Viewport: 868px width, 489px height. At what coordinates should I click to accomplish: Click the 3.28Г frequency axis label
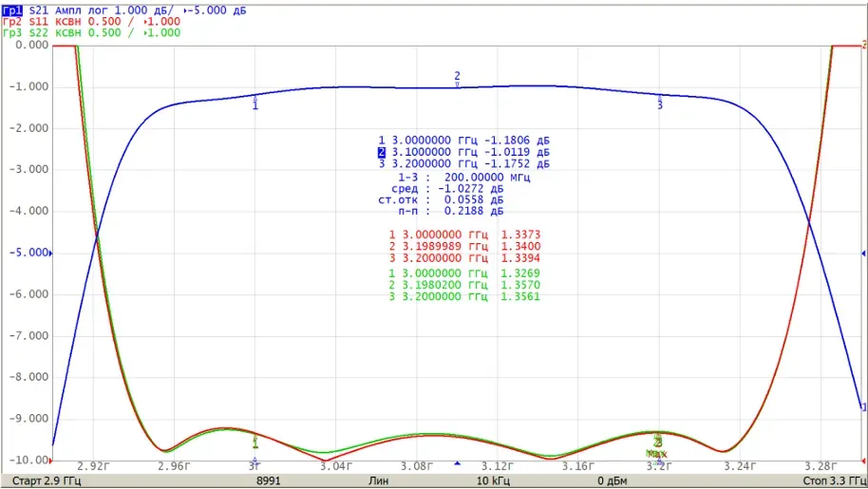point(821,466)
